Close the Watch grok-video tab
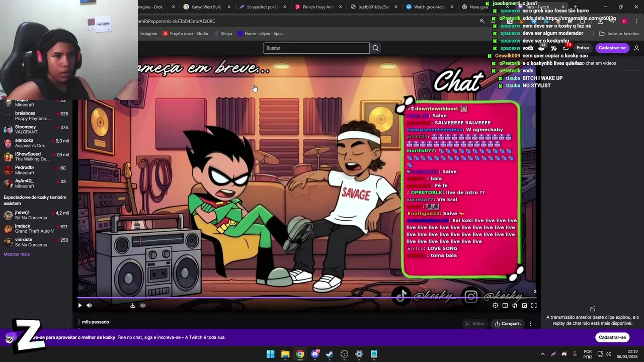 point(452,7)
